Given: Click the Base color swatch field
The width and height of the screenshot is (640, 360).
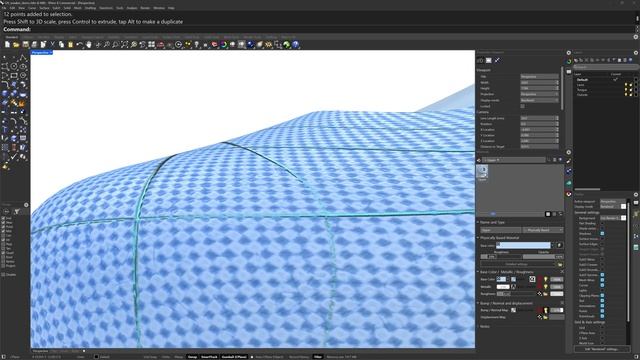Looking at the screenshot, I should 523,245.
